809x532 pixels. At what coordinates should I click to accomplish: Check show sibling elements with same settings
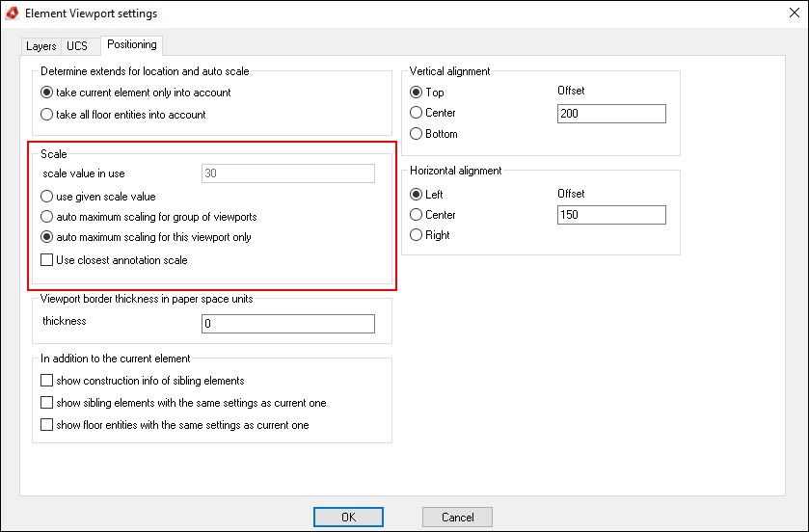183,403
